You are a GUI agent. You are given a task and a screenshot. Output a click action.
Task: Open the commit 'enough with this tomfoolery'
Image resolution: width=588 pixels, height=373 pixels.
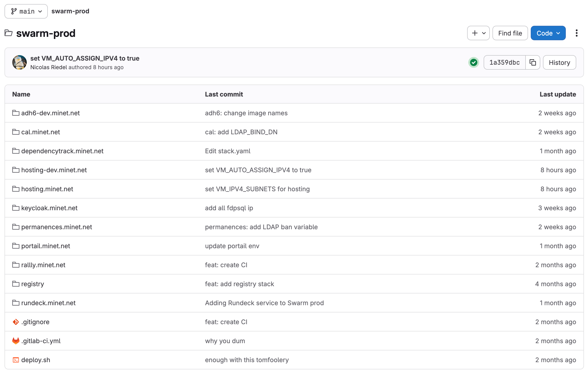(x=247, y=360)
